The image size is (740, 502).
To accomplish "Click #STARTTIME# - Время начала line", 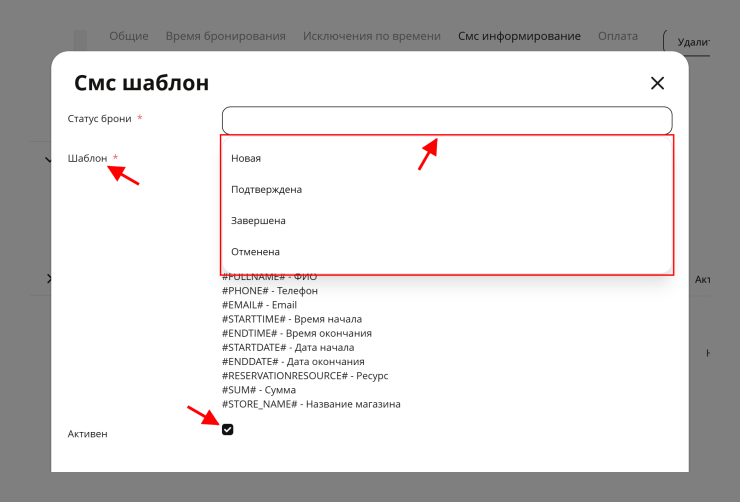I will click(292, 319).
